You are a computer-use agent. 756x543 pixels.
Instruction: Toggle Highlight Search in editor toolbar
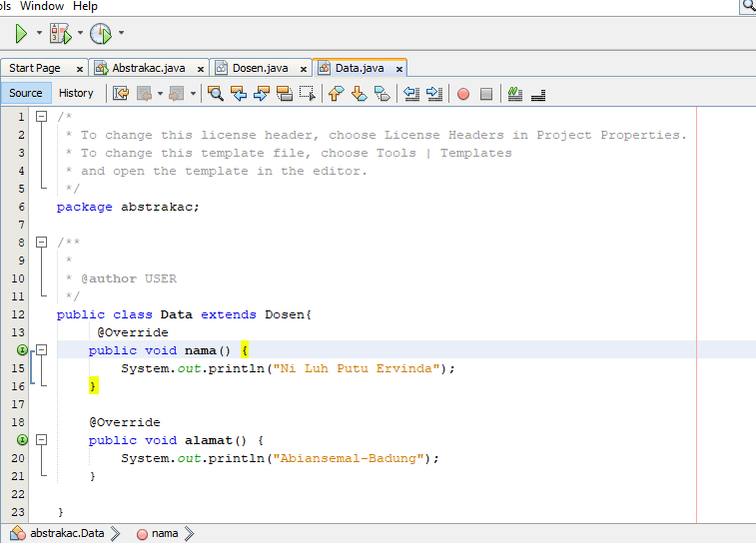pyautogui.click(x=284, y=94)
